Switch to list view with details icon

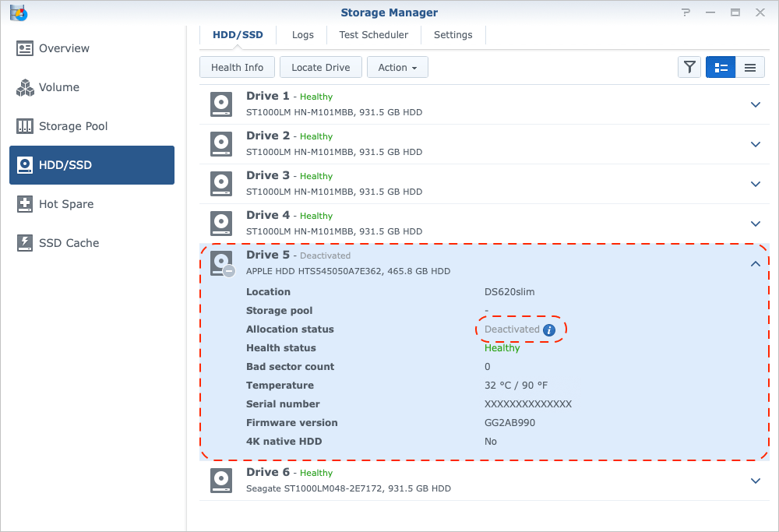coord(721,68)
